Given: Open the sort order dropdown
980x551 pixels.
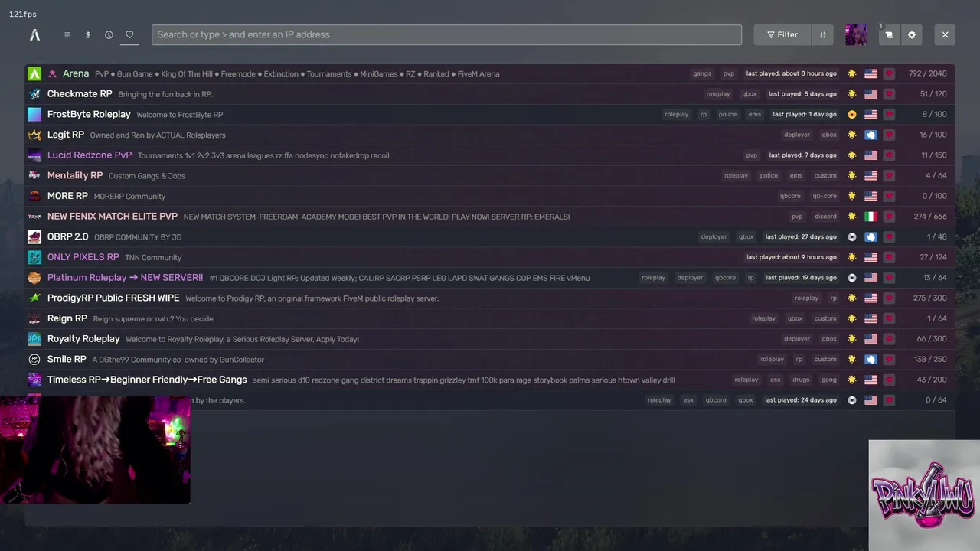Looking at the screenshot, I should (822, 34).
